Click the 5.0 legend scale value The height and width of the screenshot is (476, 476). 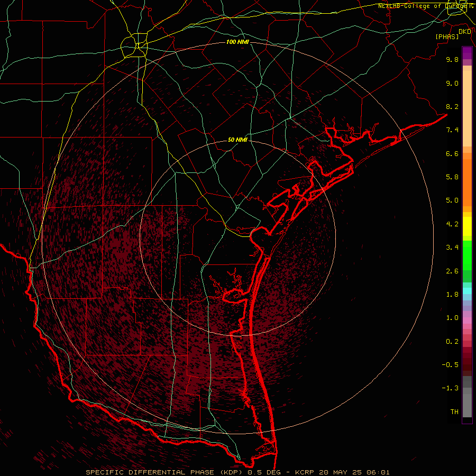point(452,200)
